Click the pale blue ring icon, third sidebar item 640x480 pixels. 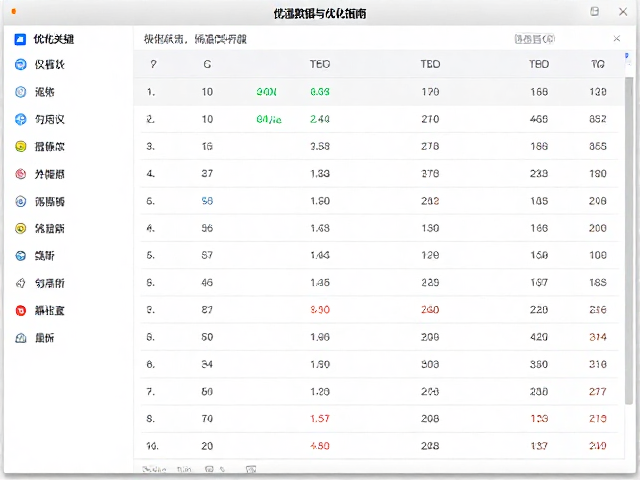[20, 92]
